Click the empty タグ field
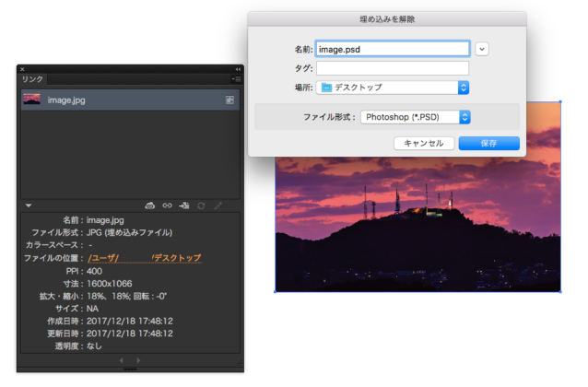The width and height of the screenshot is (588, 387). [393, 68]
